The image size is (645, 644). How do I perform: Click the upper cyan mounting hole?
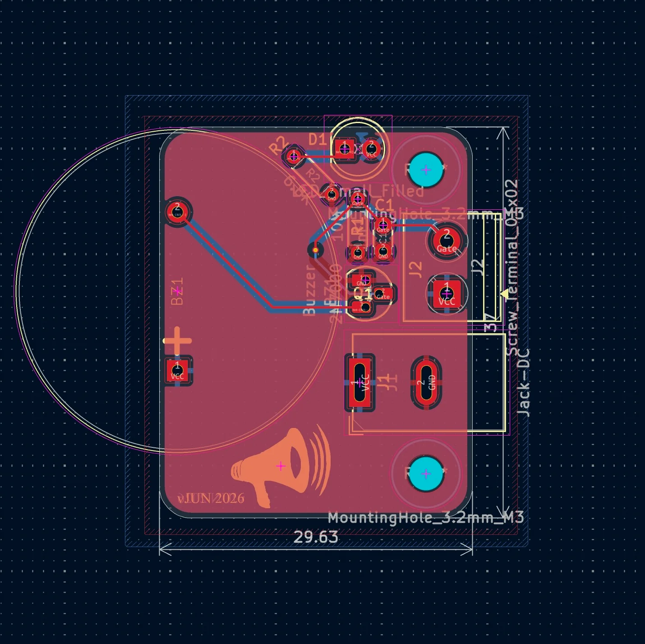pos(426,170)
